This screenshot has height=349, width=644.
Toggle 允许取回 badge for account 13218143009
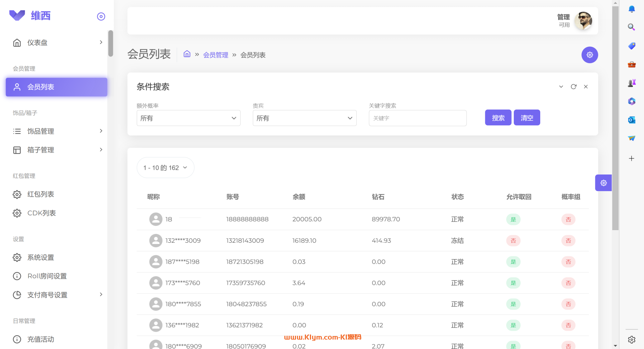point(513,241)
